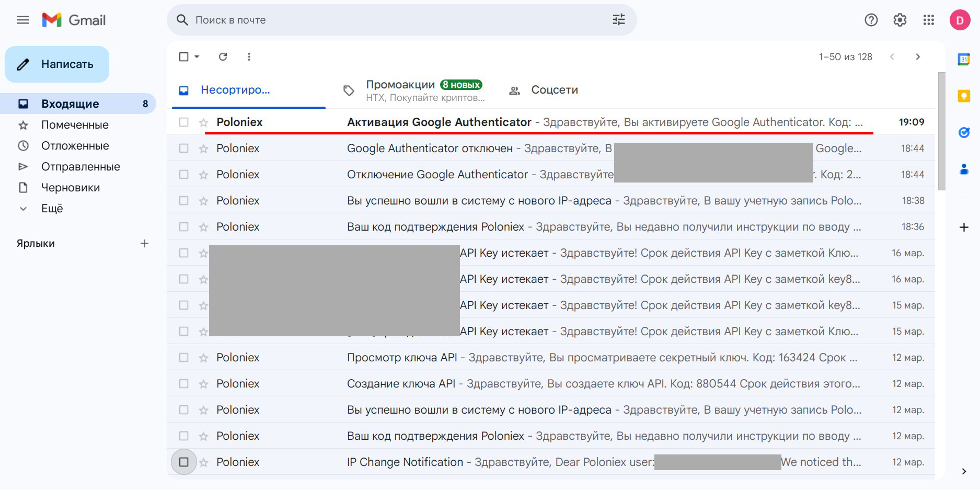Open Google Keep side panel icon
Image resolution: width=980 pixels, height=490 pixels.
pyautogui.click(x=964, y=96)
